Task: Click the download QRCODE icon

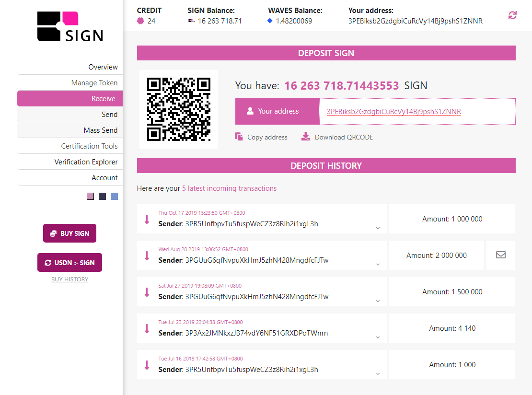Action: (306, 137)
